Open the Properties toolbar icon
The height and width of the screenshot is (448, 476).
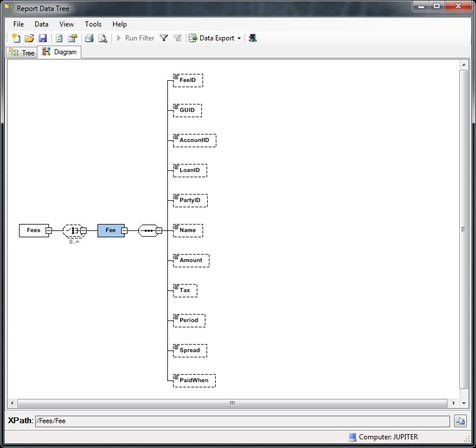point(73,38)
